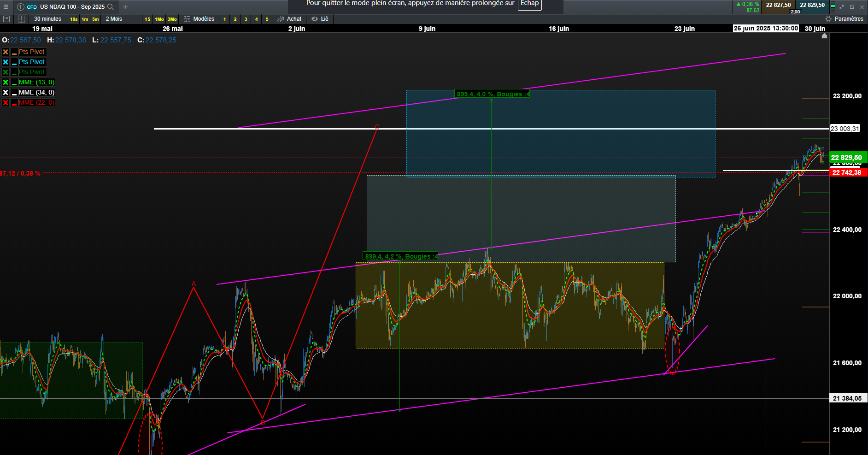Open the 2 Mois period dropdown
868x455 pixels.
click(114, 19)
